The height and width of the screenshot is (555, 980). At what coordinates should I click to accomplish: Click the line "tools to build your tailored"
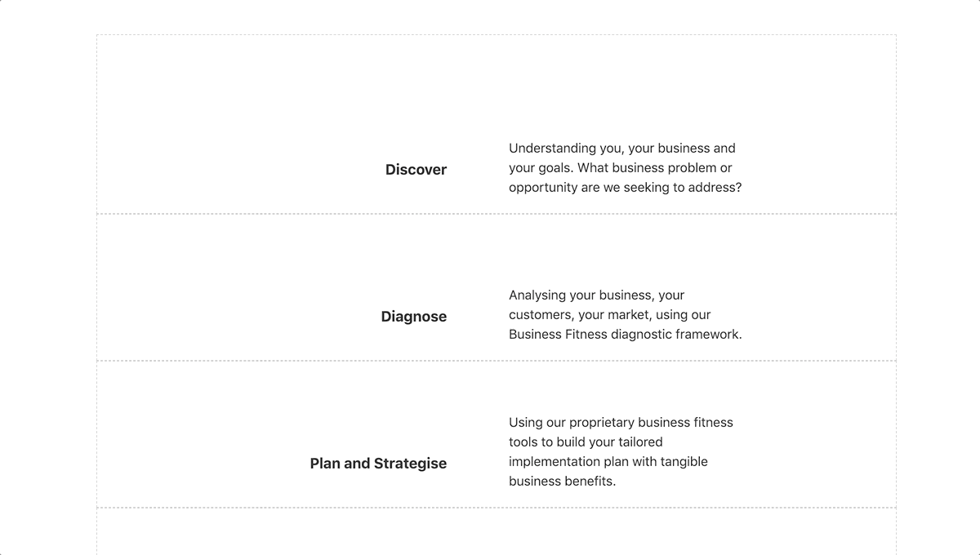click(x=586, y=442)
